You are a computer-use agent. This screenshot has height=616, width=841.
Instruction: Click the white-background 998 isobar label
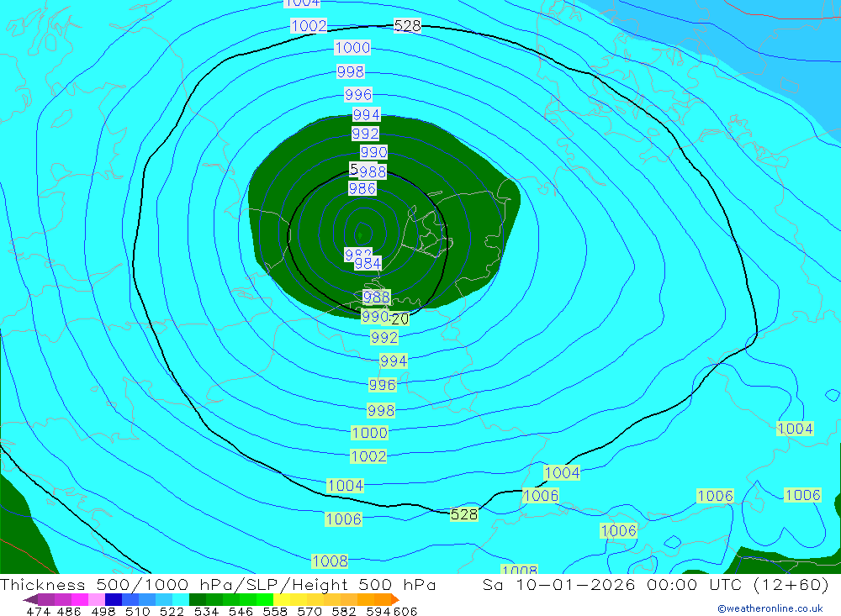pyautogui.click(x=351, y=71)
